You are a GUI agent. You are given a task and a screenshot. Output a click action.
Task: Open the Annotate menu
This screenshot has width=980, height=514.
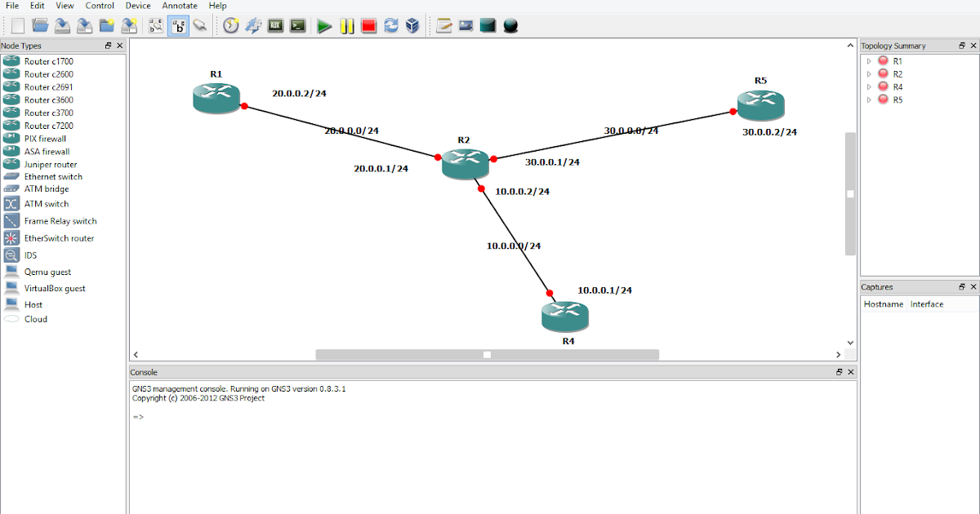pos(180,6)
